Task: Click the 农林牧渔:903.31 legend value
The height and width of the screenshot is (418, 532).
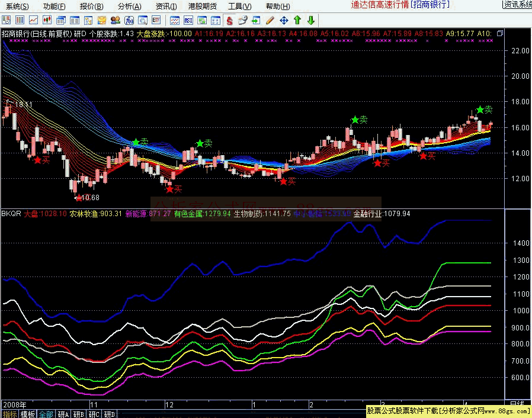Action: click(96, 214)
